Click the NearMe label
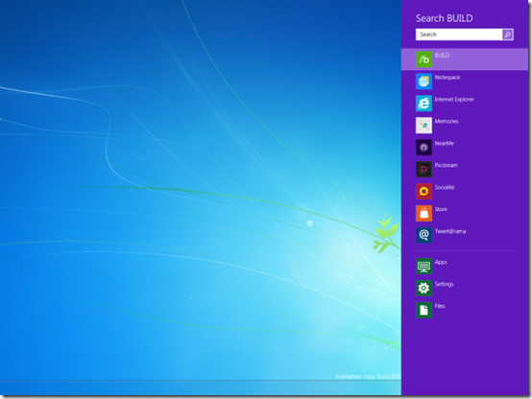Viewport: 532px width, 399px height. coord(444,144)
